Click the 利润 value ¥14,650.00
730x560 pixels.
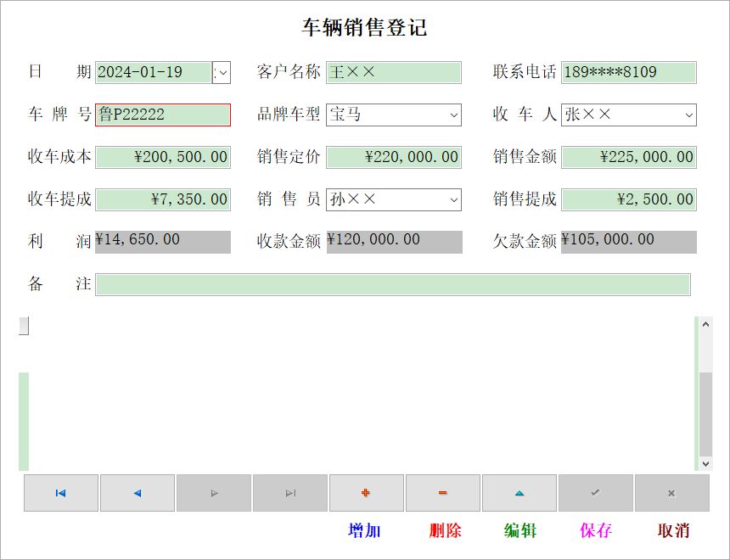pos(163,242)
